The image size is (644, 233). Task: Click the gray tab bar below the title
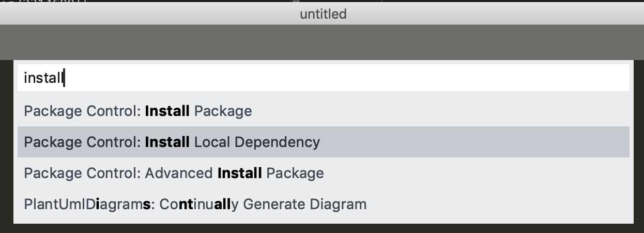322,42
